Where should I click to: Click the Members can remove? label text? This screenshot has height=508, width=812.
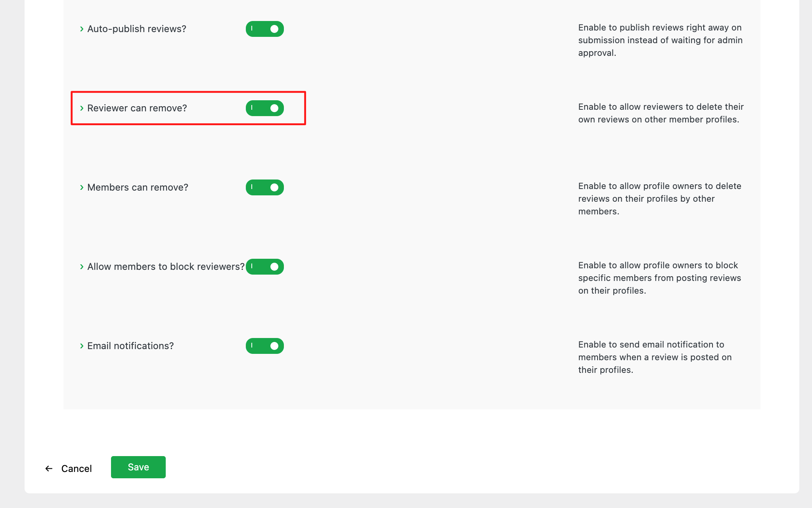point(138,187)
